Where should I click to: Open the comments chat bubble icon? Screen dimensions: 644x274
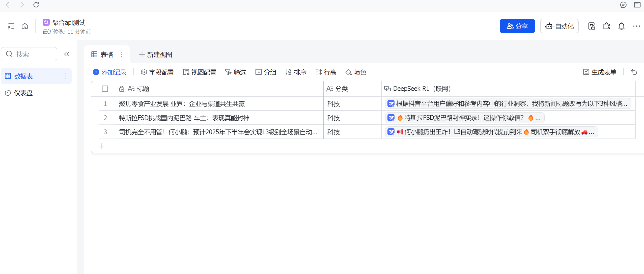(623, 5)
